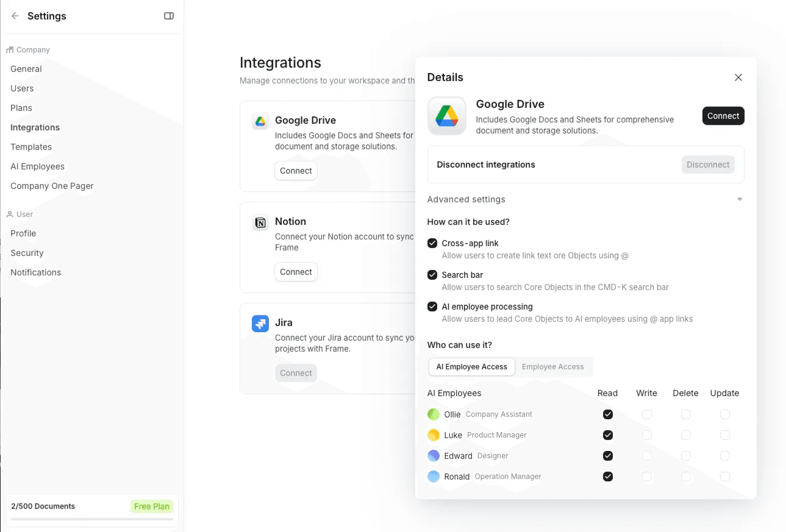Click Ollie's green avatar icon

point(433,414)
